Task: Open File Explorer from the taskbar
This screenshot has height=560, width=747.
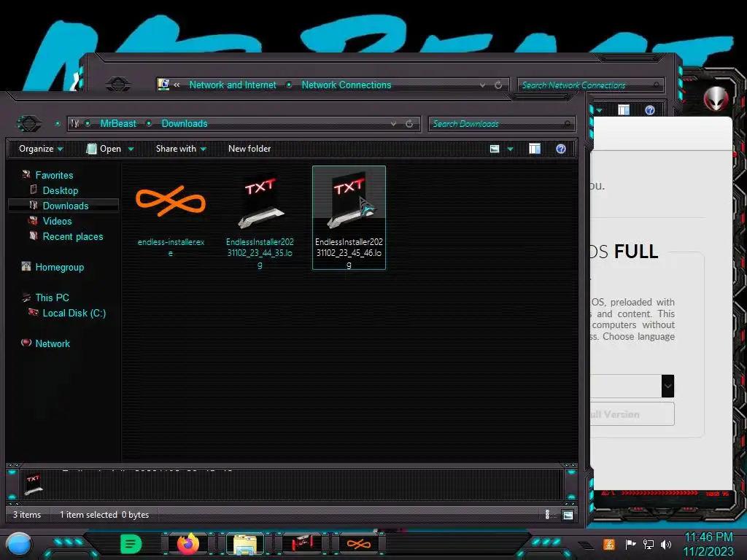Action: point(245,545)
